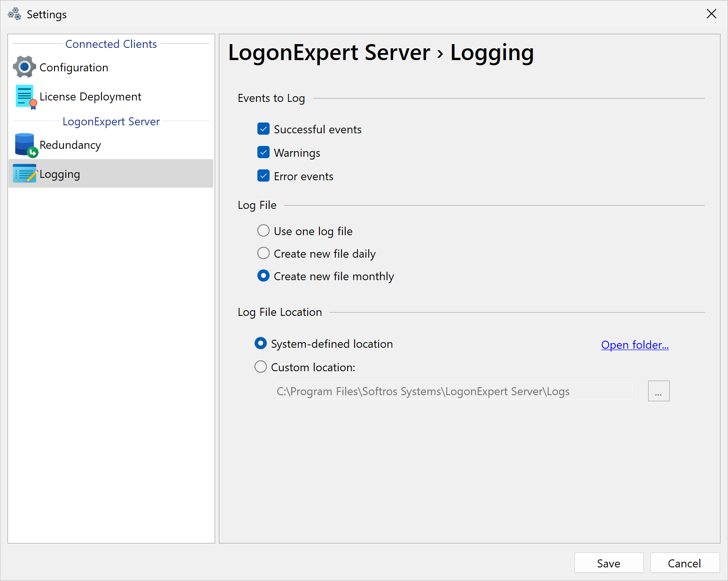Select Create new file monthly option
This screenshot has height=581, width=728.
(x=263, y=276)
